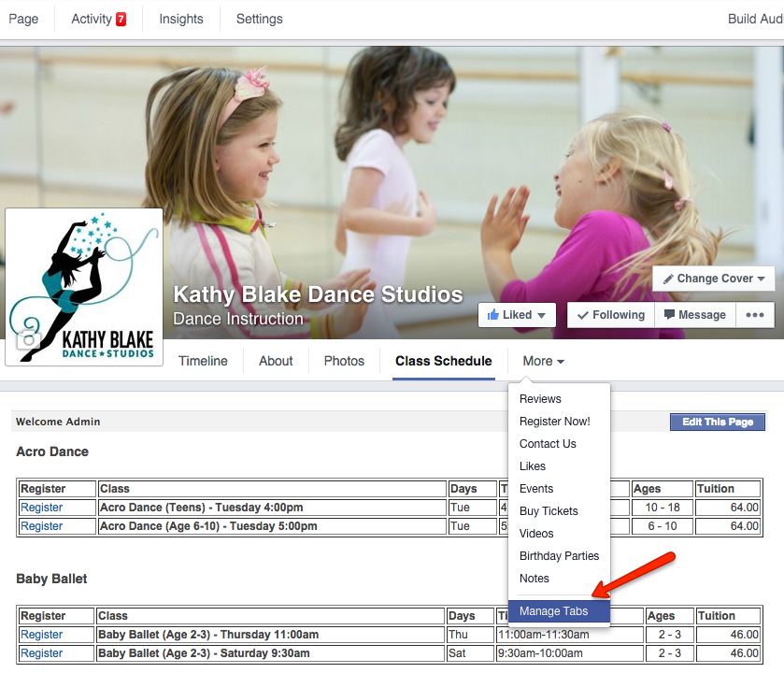Click Register link for Acro Dance (Teens)
Image resolution: width=784 pixels, height=673 pixels.
click(x=41, y=508)
